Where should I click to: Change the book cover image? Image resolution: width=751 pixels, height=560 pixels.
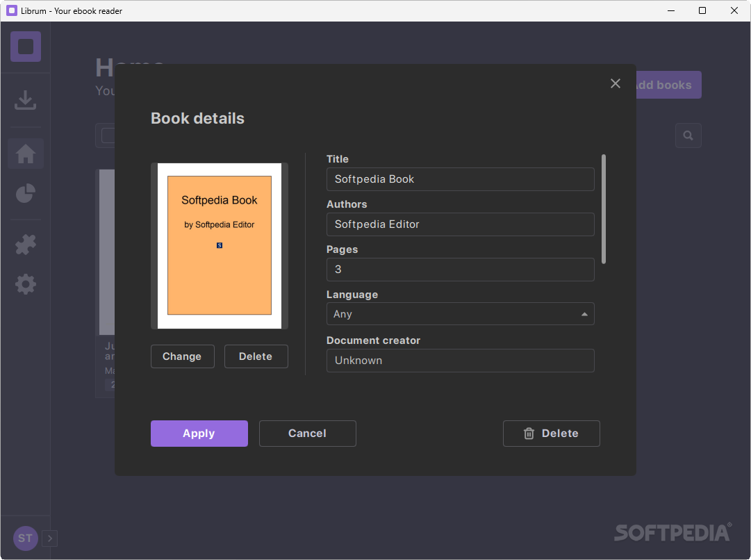(183, 356)
